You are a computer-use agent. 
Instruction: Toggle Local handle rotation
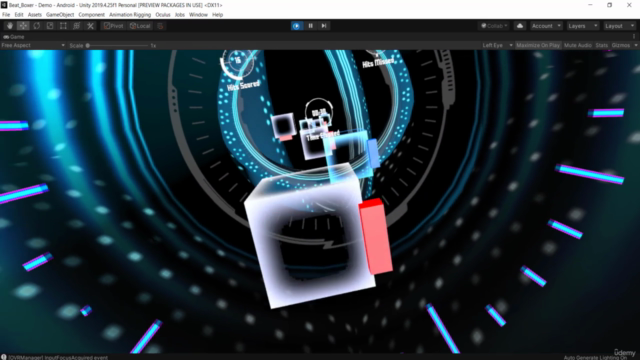pos(140,26)
